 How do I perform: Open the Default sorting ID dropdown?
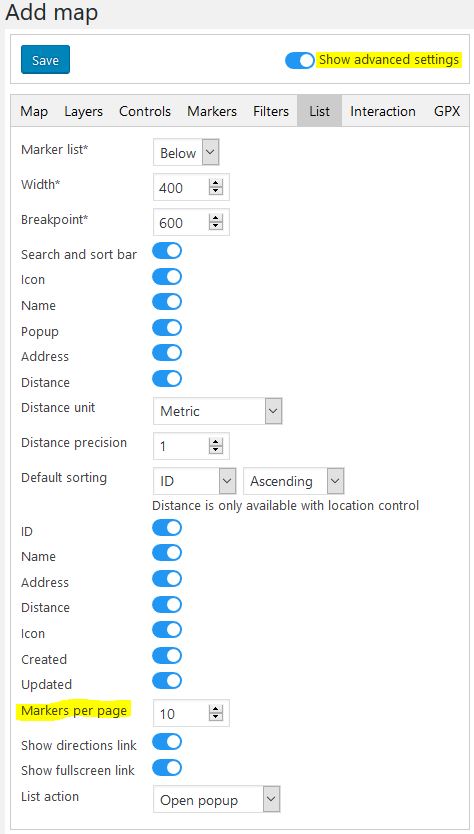click(194, 481)
